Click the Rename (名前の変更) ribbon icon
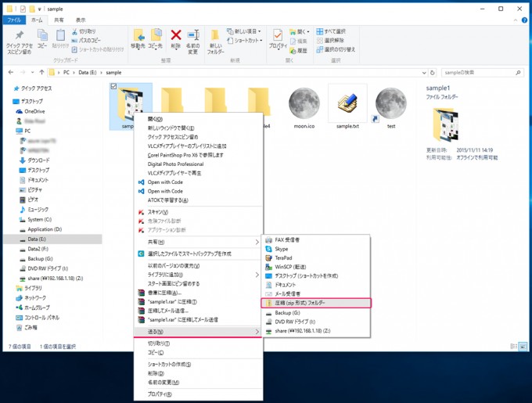532x403 pixels. [193, 35]
